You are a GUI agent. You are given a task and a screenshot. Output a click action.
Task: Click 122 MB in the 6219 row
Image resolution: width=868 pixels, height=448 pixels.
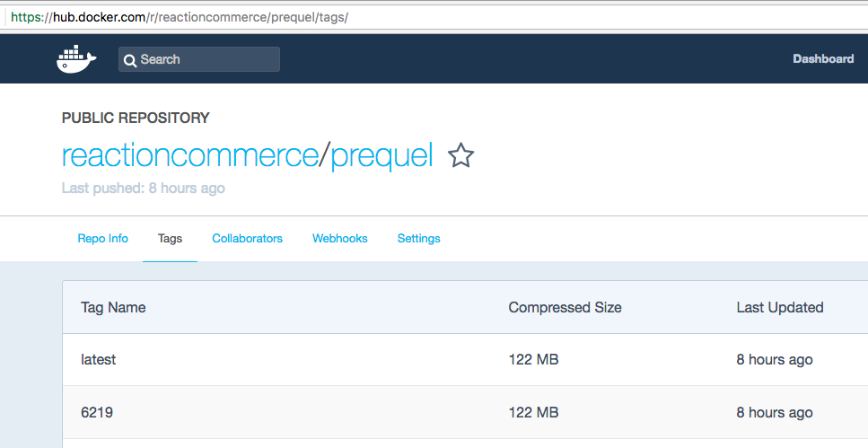(x=534, y=413)
